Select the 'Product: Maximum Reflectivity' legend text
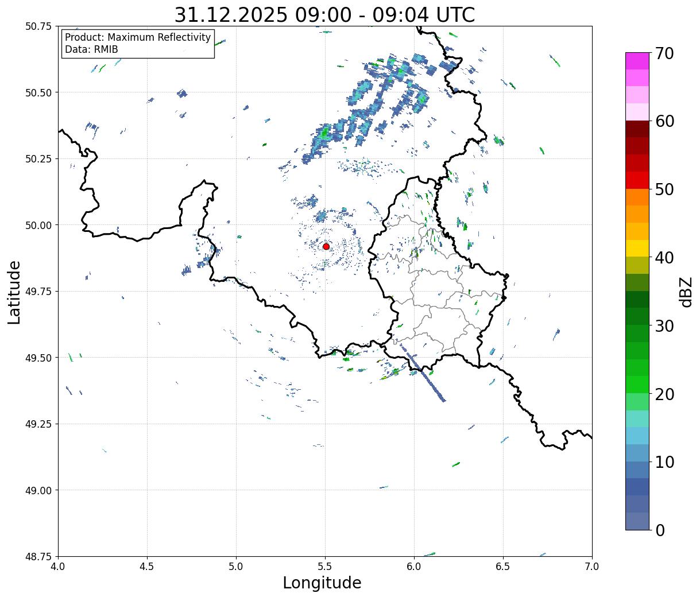The image size is (700, 597). (x=138, y=38)
